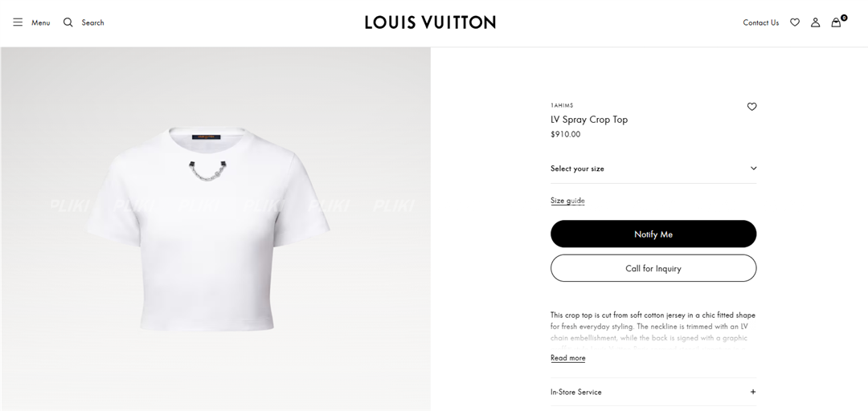The width and height of the screenshot is (868, 411).
Task: Click the Search label in header
Action: [x=92, y=22]
